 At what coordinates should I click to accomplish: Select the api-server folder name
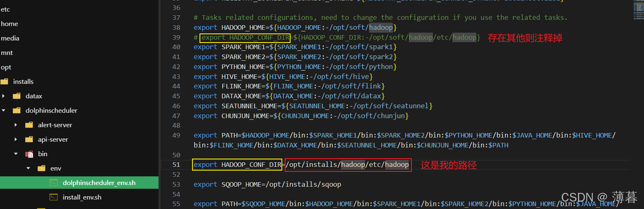click(x=53, y=139)
